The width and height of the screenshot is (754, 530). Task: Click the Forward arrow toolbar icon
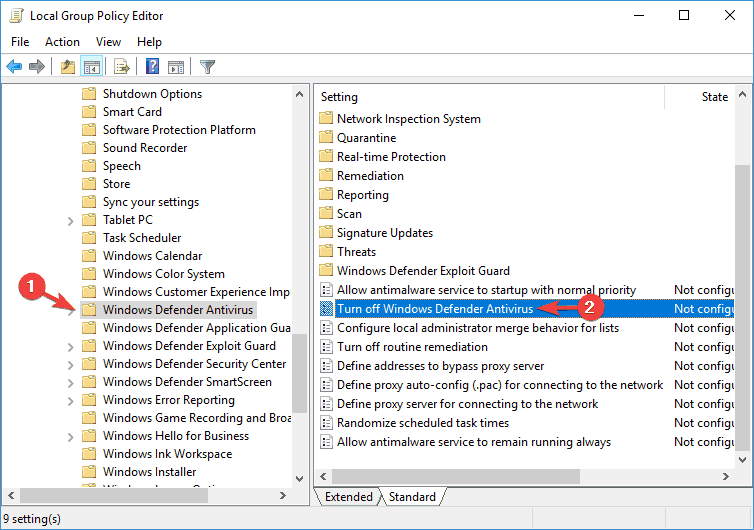click(37, 66)
